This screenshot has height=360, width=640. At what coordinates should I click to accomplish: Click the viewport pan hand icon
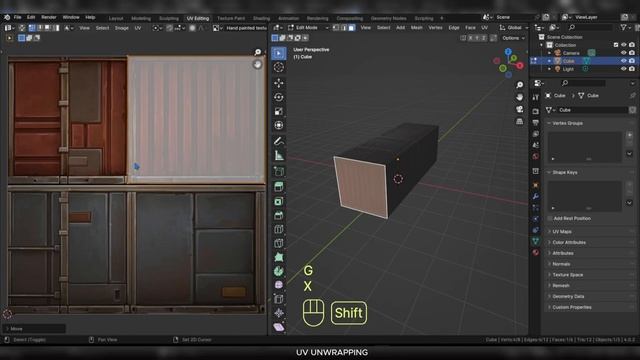click(x=520, y=97)
